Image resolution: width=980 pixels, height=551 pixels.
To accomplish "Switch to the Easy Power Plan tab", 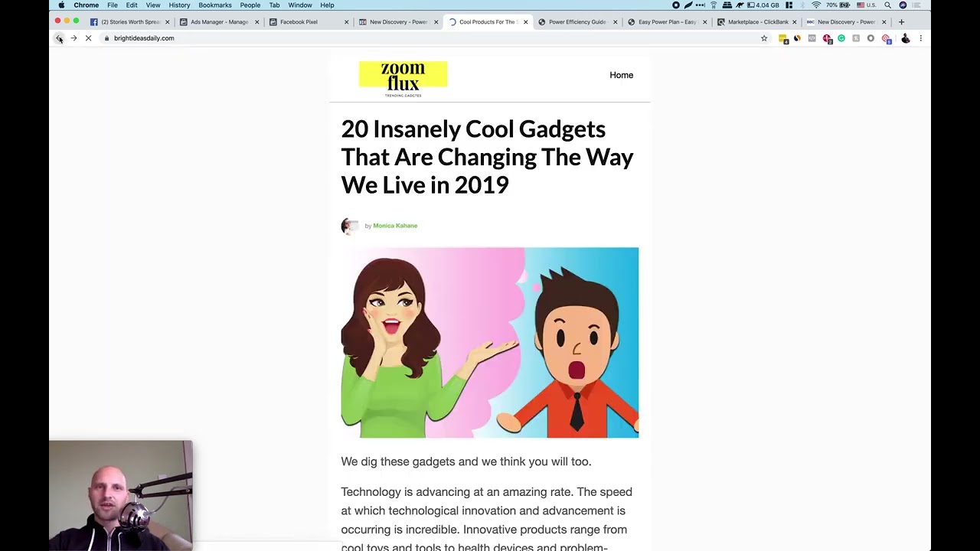I will [666, 22].
